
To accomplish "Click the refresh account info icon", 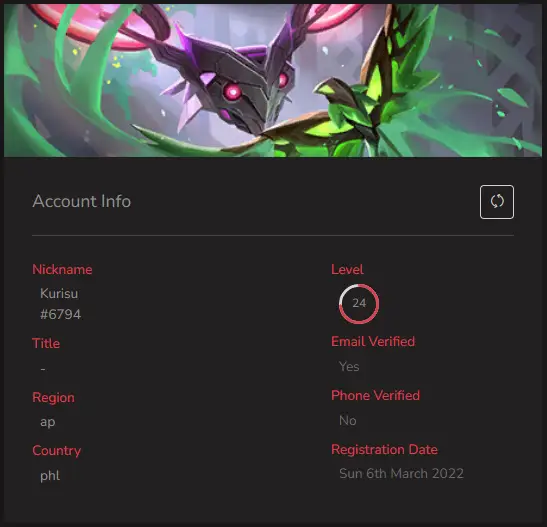I will [496, 202].
